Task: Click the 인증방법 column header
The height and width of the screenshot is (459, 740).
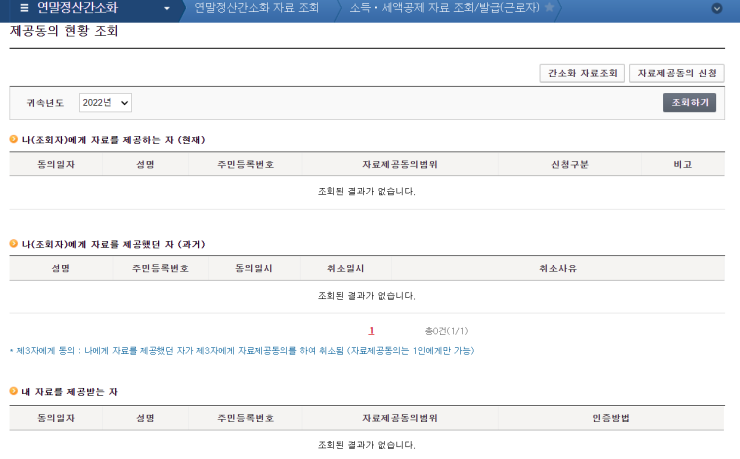Action: pos(610,417)
